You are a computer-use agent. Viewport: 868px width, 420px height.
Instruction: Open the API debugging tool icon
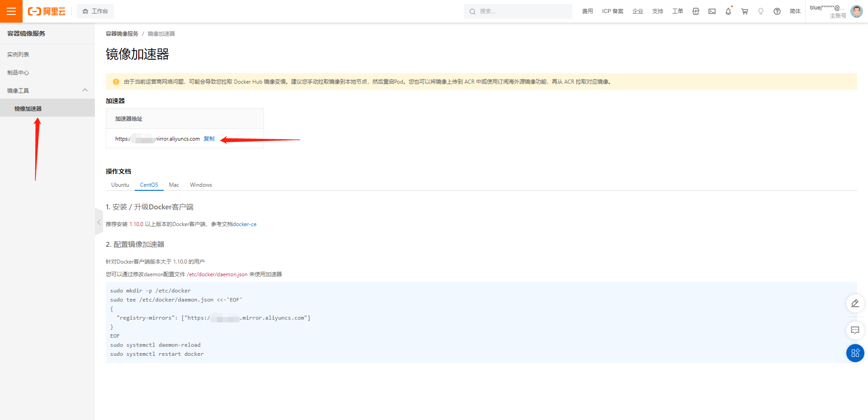click(x=696, y=11)
